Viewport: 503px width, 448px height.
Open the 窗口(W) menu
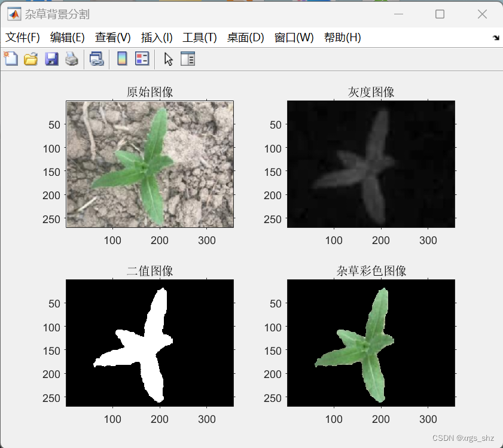(294, 38)
